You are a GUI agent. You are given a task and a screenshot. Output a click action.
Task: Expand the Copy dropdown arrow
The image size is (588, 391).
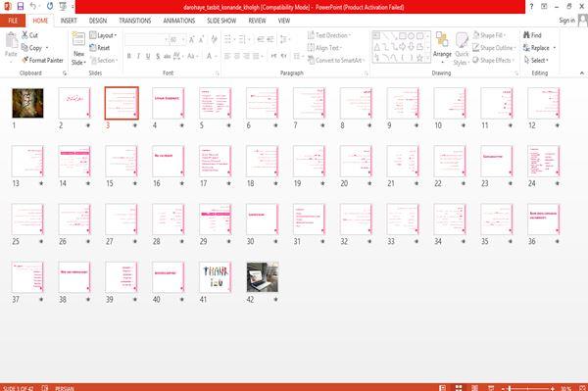(x=47, y=48)
